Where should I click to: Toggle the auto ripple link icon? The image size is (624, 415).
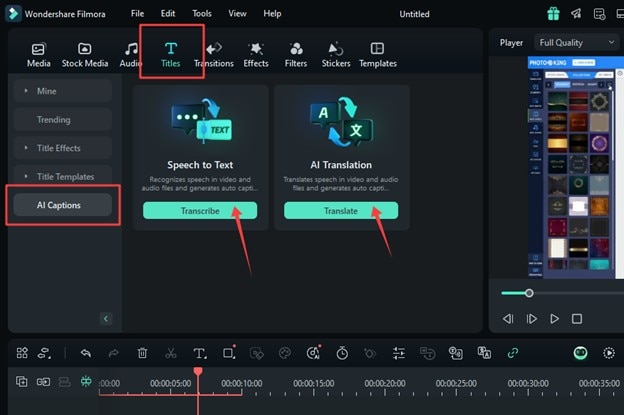tap(43, 382)
